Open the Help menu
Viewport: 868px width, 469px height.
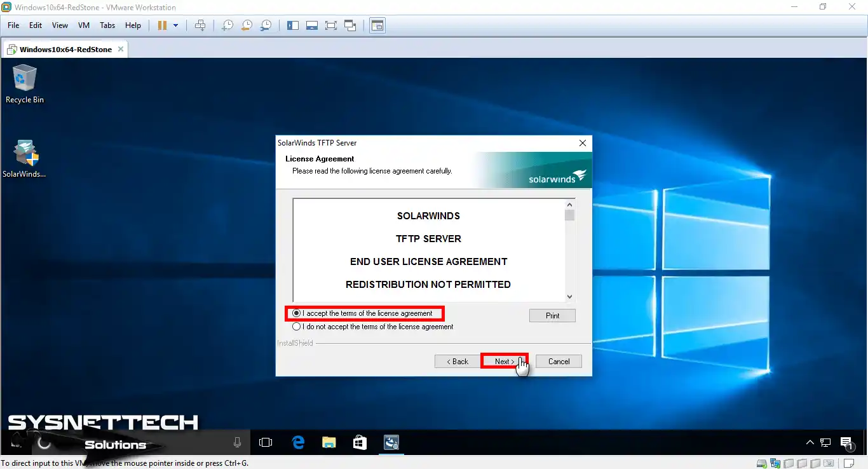tap(133, 25)
